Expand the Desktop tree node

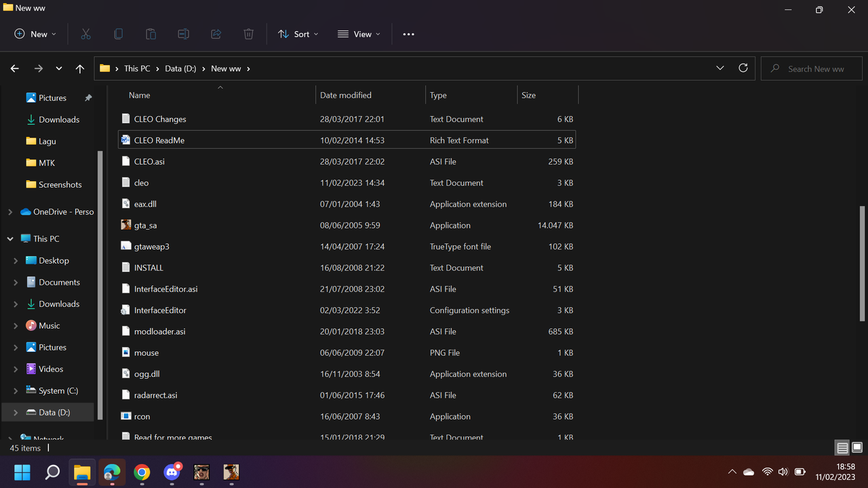16,260
